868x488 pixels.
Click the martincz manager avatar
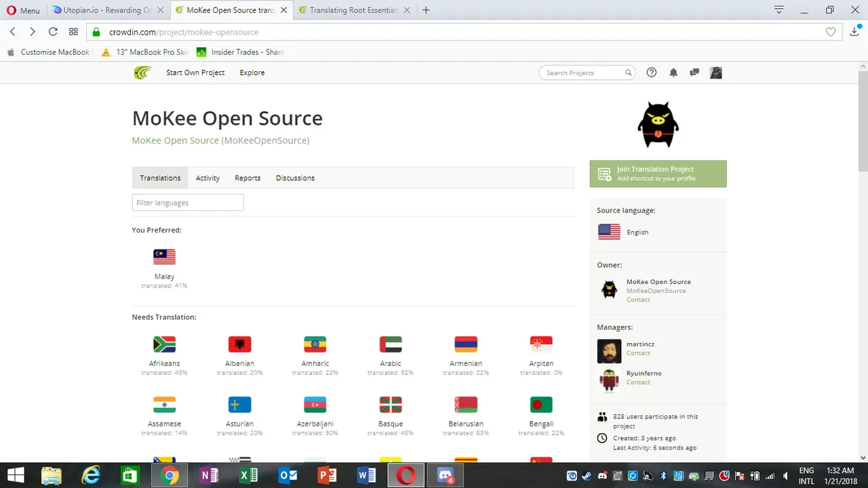[609, 351]
